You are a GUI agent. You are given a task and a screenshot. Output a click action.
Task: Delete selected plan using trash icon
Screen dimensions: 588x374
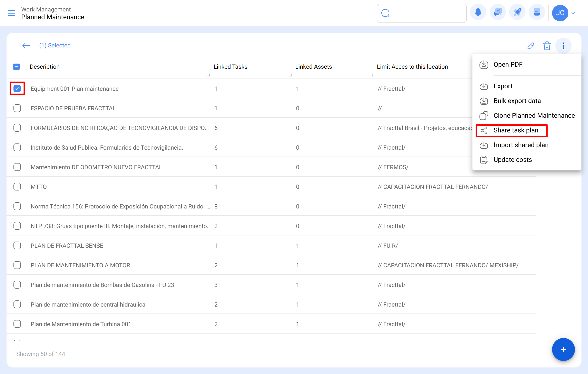coord(547,46)
